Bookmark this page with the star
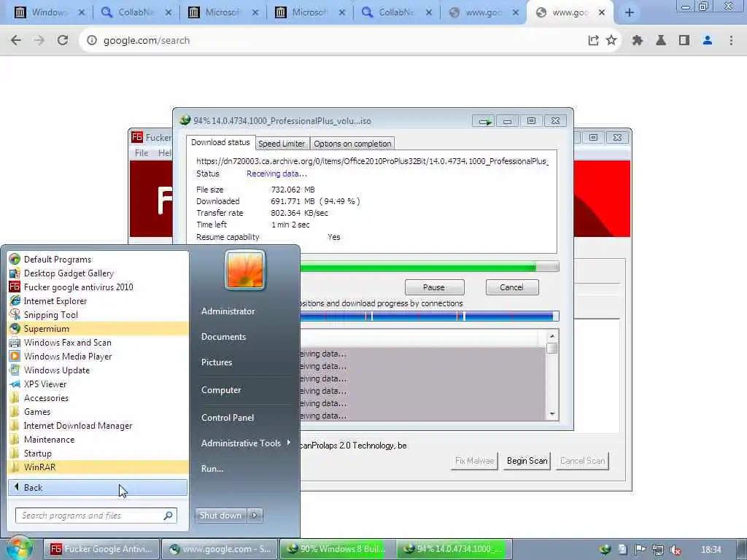Image resolution: width=747 pixels, height=560 pixels. pyautogui.click(x=611, y=41)
